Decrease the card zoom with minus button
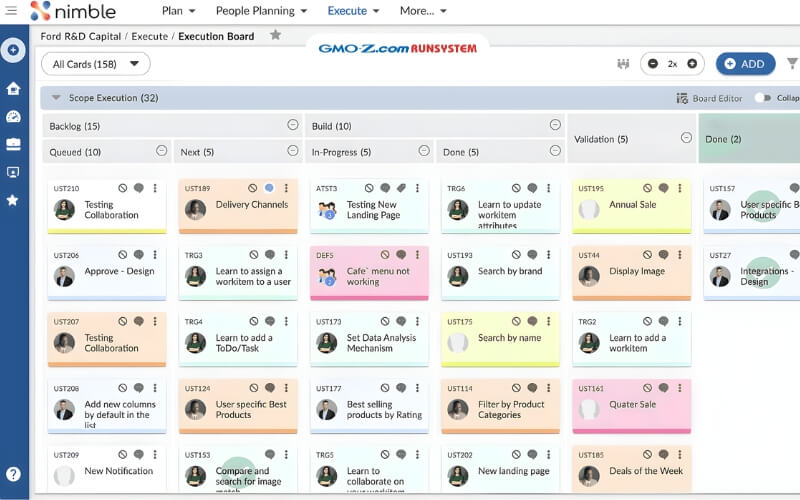The height and width of the screenshot is (500, 800). click(653, 64)
